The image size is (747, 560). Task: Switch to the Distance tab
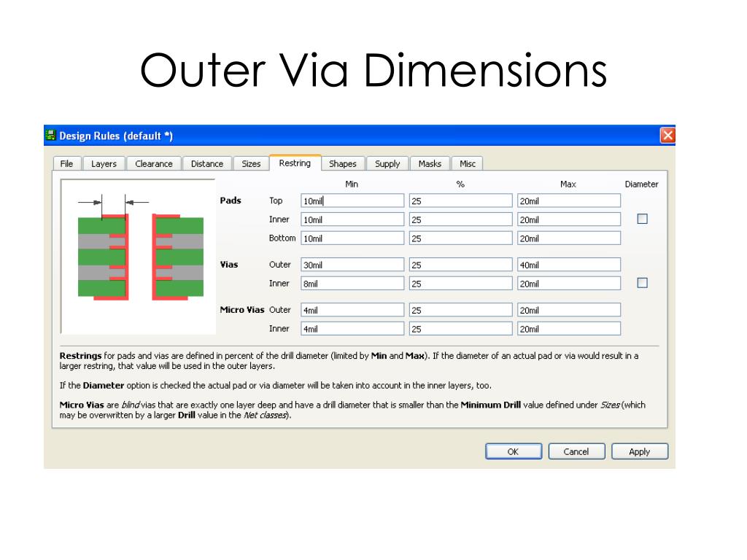coord(206,163)
